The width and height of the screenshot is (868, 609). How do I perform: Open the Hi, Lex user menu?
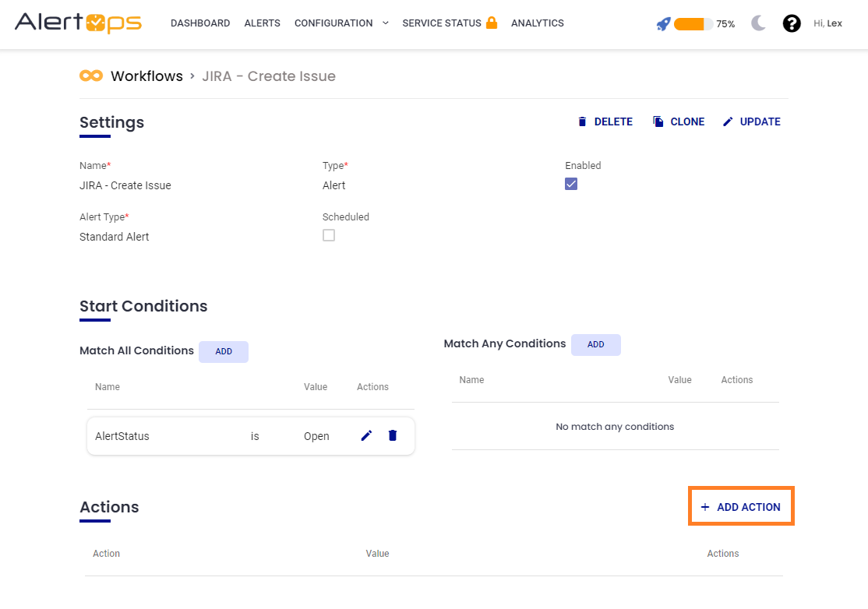click(x=827, y=23)
